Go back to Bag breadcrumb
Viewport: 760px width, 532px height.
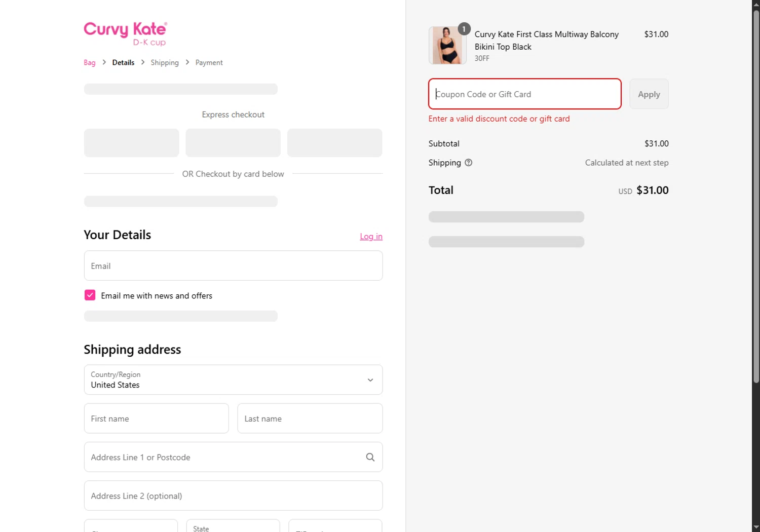tap(90, 62)
